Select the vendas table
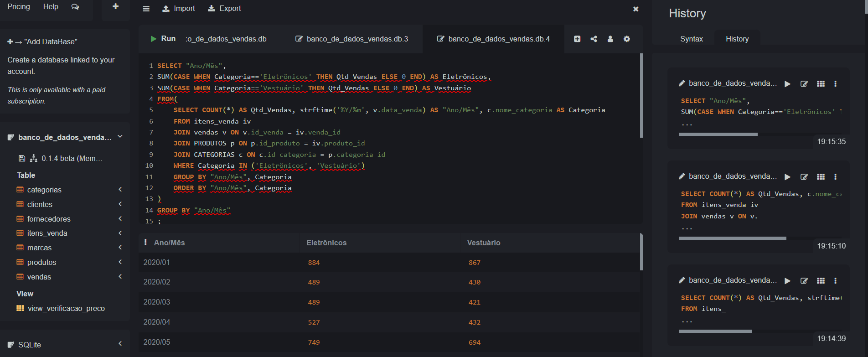The width and height of the screenshot is (868, 357). [39, 277]
